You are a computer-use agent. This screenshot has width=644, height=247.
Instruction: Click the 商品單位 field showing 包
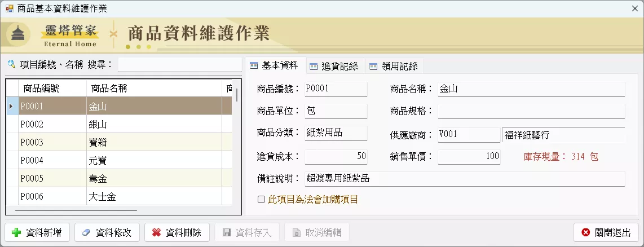tap(336, 111)
